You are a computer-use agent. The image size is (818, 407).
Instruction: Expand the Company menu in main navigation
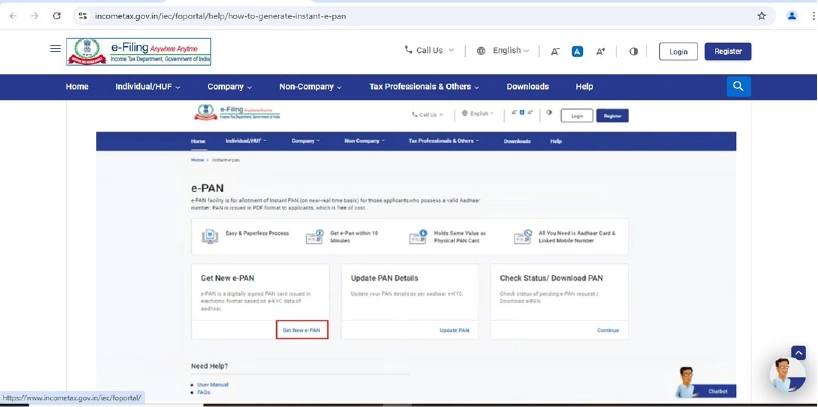(x=230, y=87)
